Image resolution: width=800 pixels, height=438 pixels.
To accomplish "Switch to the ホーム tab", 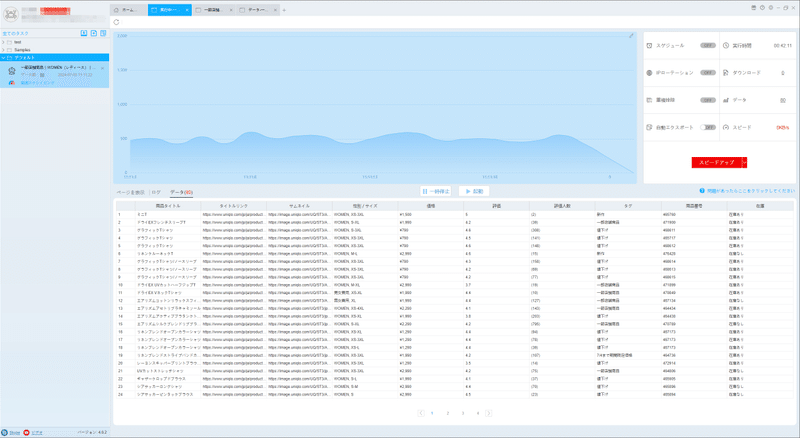I will click(129, 10).
